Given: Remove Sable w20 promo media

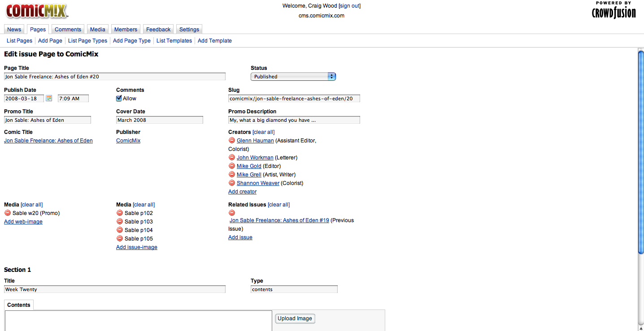Looking at the screenshot, I should tap(8, 213).
